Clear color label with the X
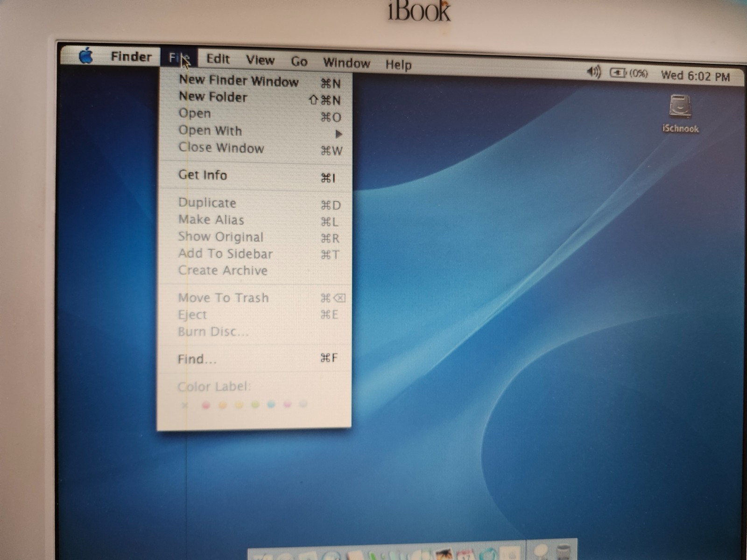The height and width of the screenshot is (560, 747). (x=185, y=405)
